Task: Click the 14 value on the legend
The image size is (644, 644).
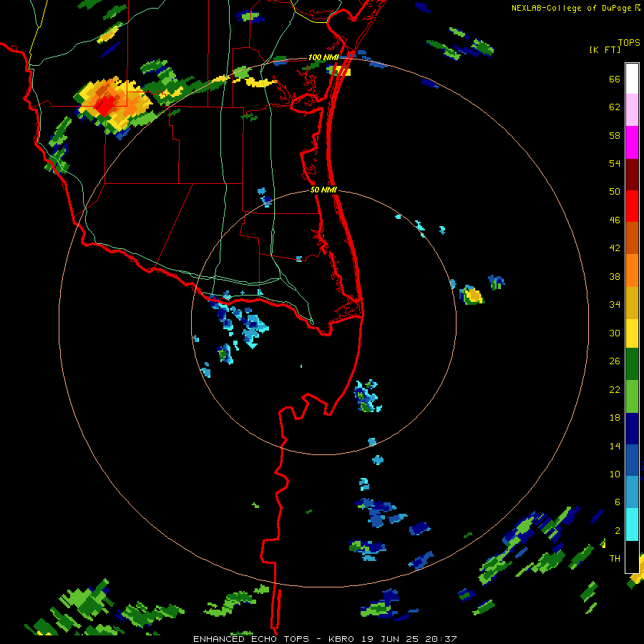Action: pyautogui.click(x=615, y=446)
